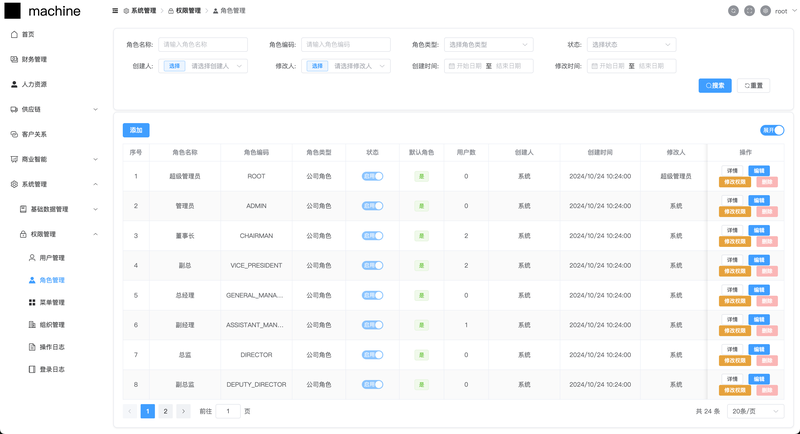Expand the 基础数据管理 sidebar chevron
This screenshot has width=800, height=434.
tap(95, 209)
